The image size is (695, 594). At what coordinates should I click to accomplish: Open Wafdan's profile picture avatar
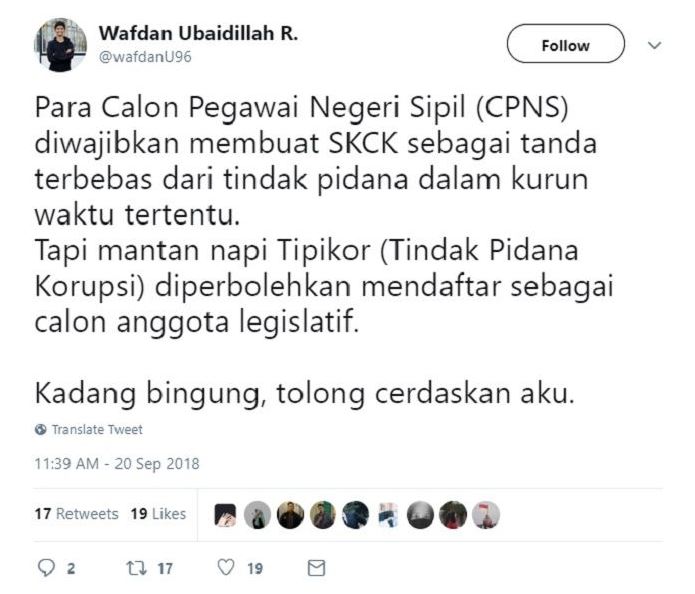click(60, 45)
